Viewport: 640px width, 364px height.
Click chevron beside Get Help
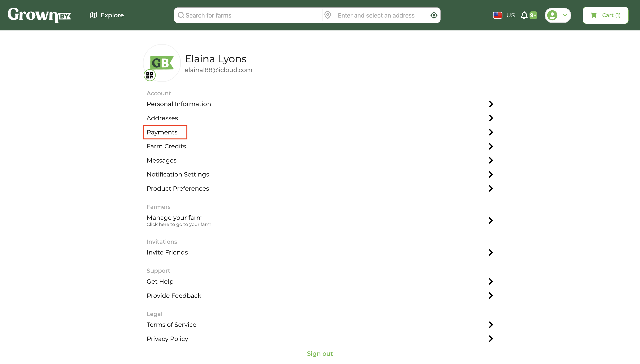coord(491,282)
